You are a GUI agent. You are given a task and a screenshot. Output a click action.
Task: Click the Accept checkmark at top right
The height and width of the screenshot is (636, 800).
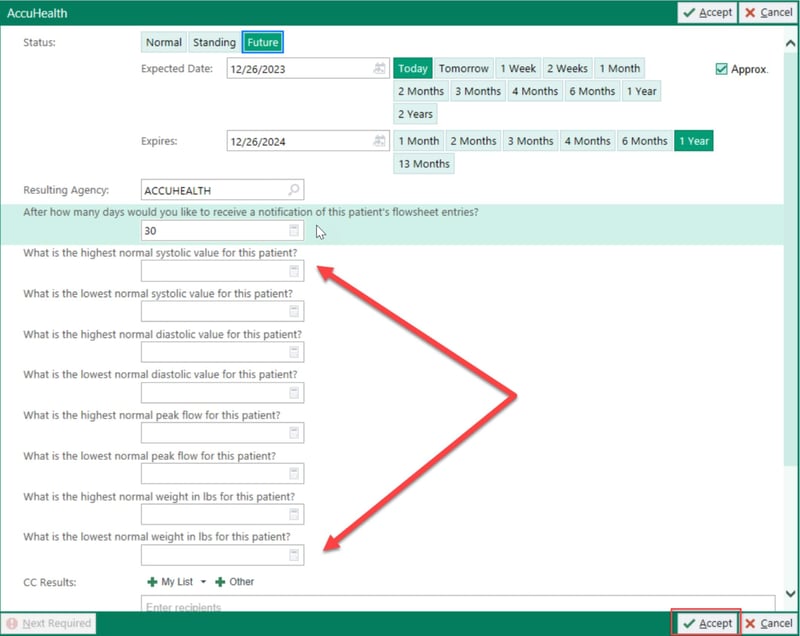(706, 12)
